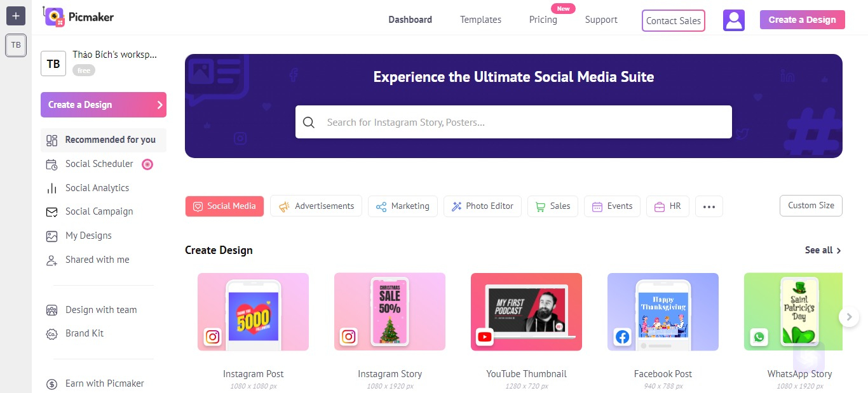Click the calendar icon in Events tab
868x393 pixels.
click(597, 206)
